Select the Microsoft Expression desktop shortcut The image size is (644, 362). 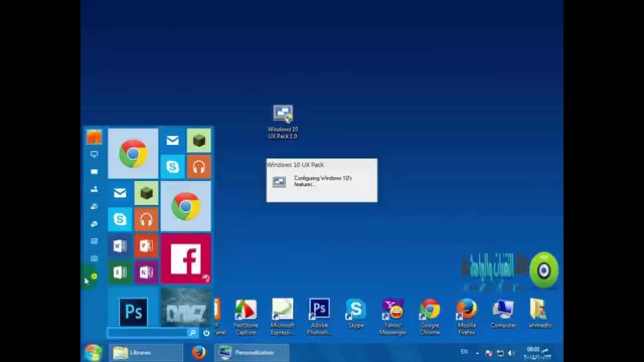[x=282, y=317]
